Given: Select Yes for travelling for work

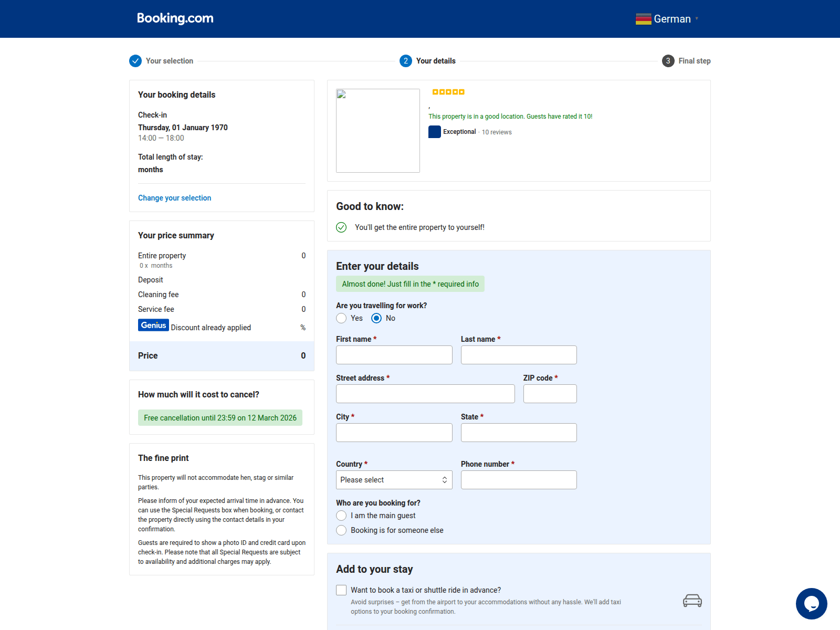Looking at the screenshot, I should click(341, 318).
